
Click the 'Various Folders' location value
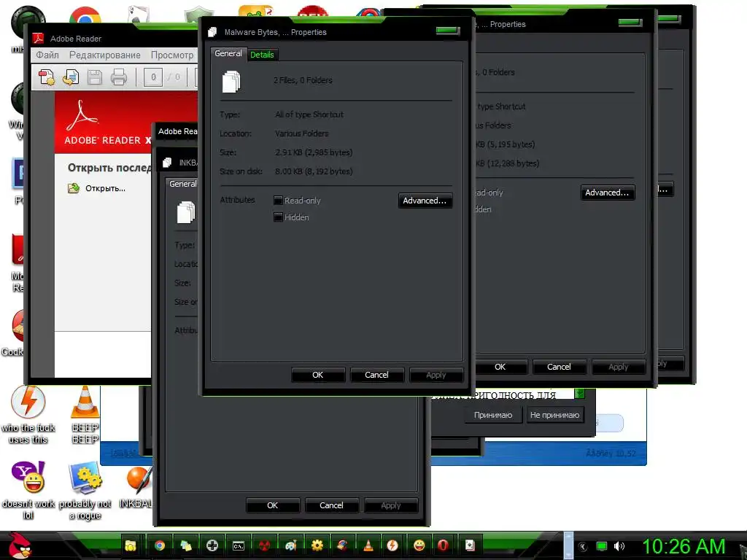[x=302, y=133]
